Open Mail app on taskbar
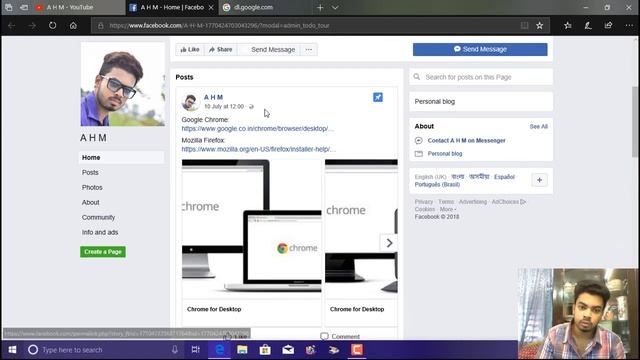The image size is (640, 360). [288, 350]
